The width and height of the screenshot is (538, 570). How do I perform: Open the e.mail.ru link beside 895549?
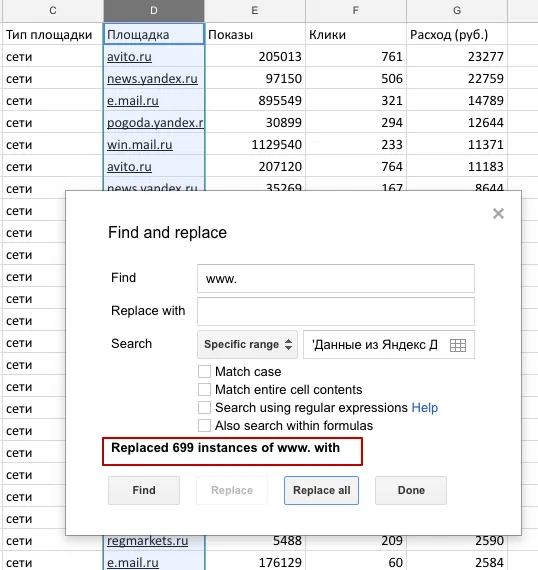[133, 100]
